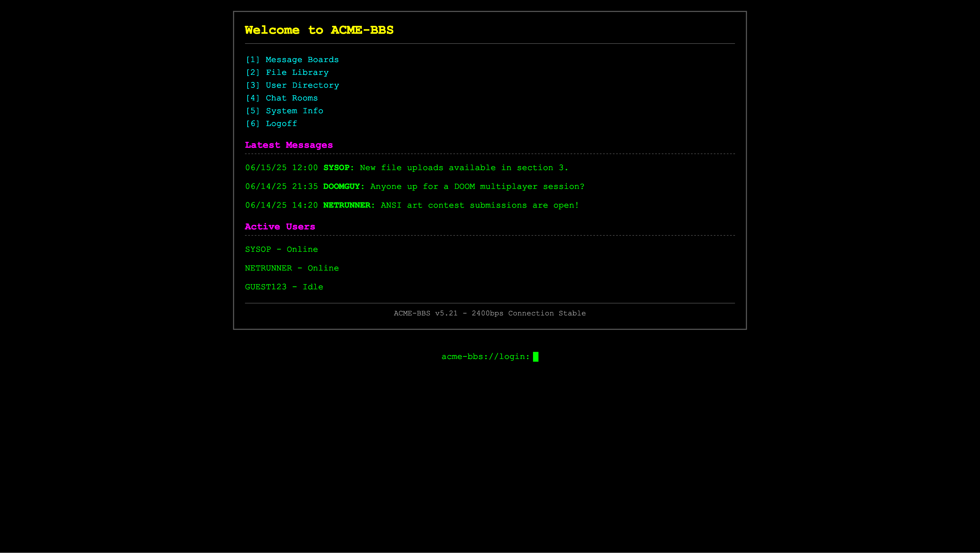Select the Active Users section header

pyautogui.click(x=280, y=227)
